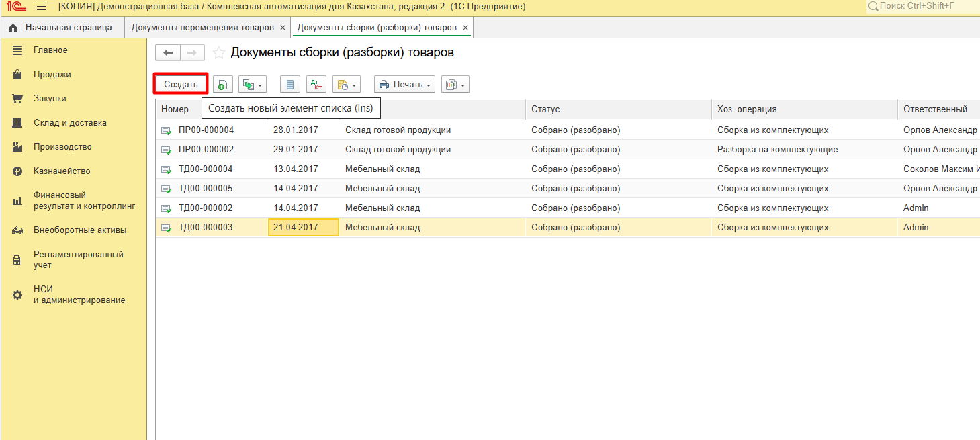Switch to Документы перемещения товаров tab
The width and height of the screenshot is (980, 440).
coord(202,28)
